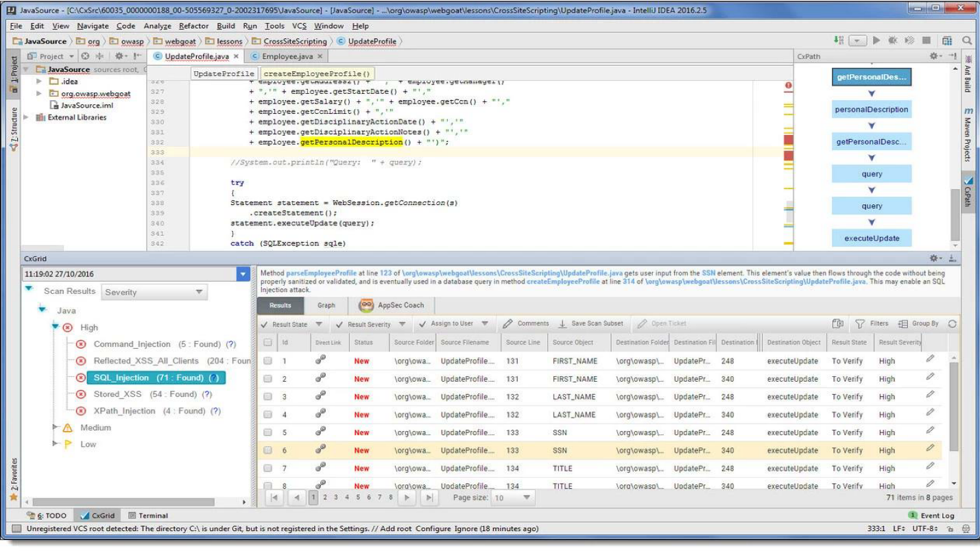Click the Direct Link icon in row 1
Screen dimensions: 980x551
click(x=320, y=360)
